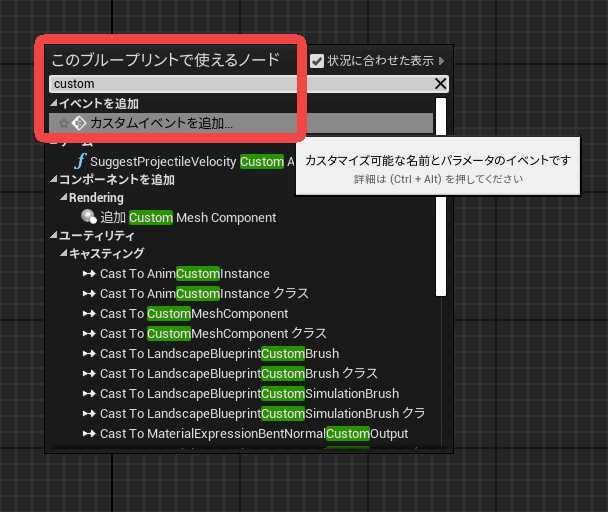Select Cast To AnimCustomInstance クラス
This screenshot has height=512, width=608.
pyautogui.click(x=204, y=294)
